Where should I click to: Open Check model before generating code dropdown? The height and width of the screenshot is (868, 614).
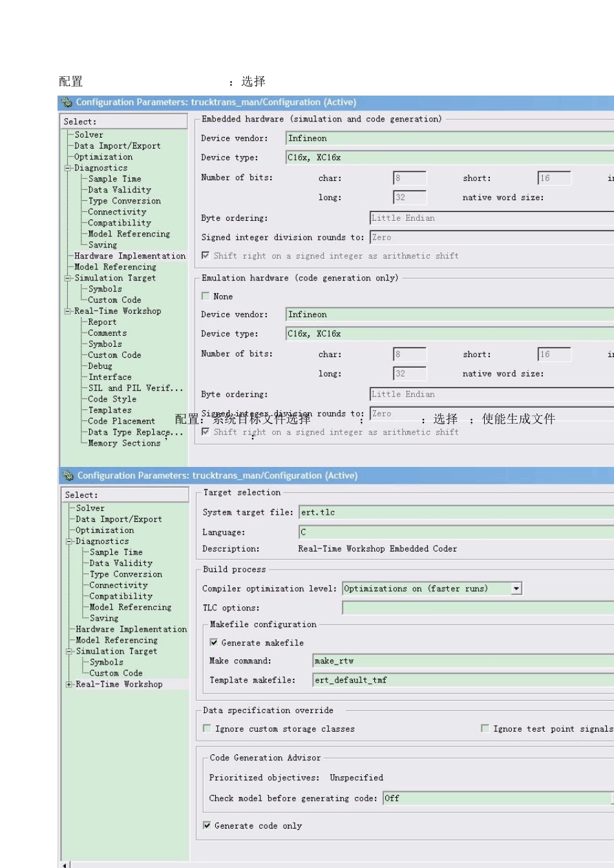coord(498,798)
